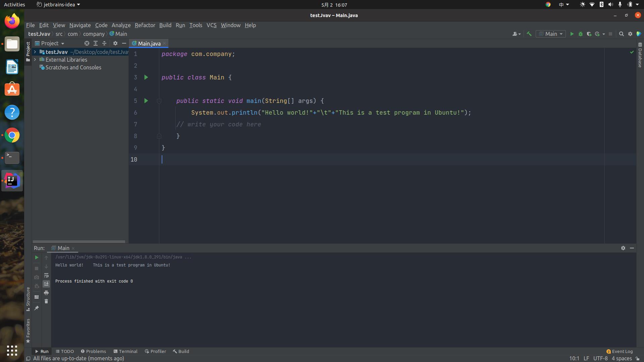Open Project panel gear options
Image resolution: width=644 pixels, height=362 pixels.
point(115,43)
